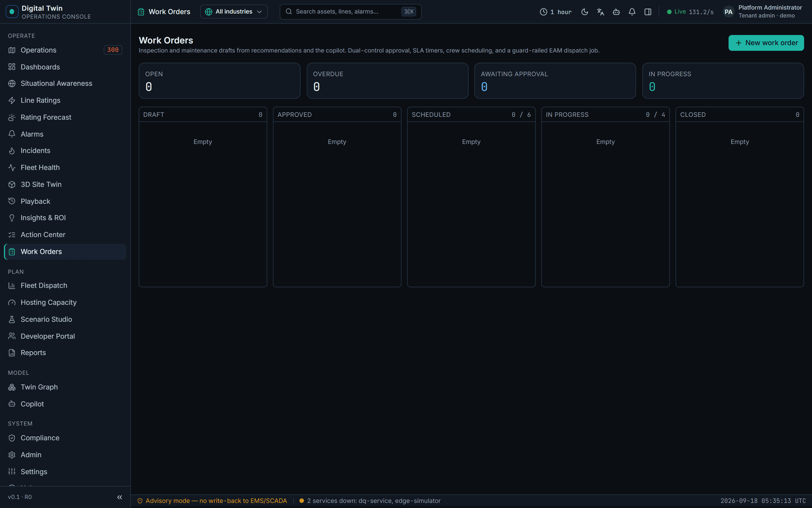Click the DRAFT column header
The image size is (812, 508).
click(x=203, y=115)
